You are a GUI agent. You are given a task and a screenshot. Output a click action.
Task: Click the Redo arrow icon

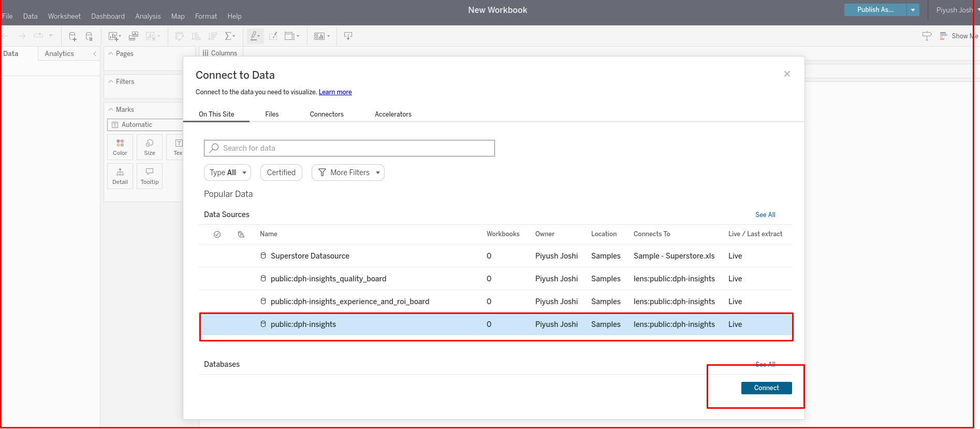pyautogui.click(x=22, y=36)
